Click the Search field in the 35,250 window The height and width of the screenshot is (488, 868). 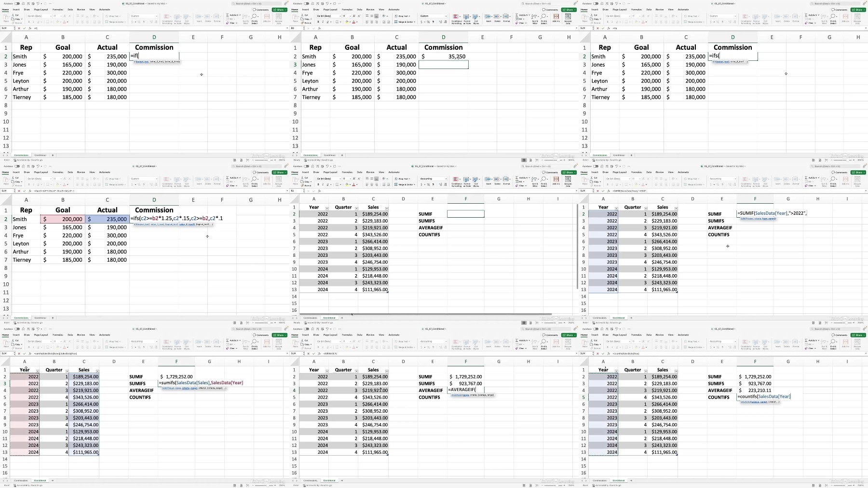pos(545,3)
